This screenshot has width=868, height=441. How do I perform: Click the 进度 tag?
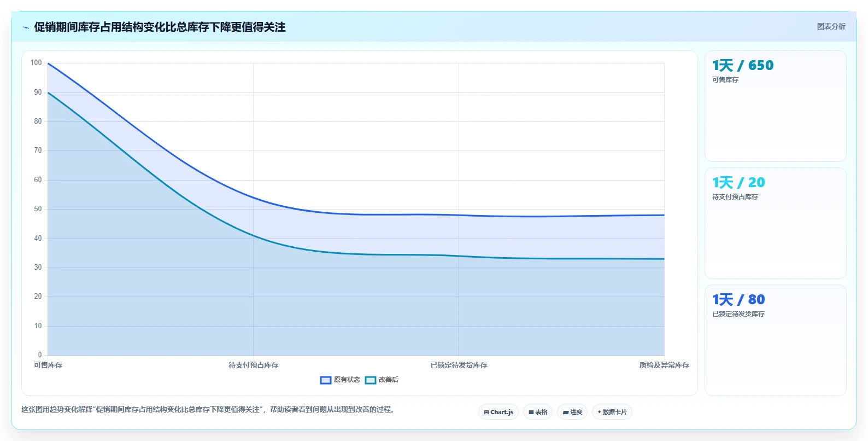[572, 412]
